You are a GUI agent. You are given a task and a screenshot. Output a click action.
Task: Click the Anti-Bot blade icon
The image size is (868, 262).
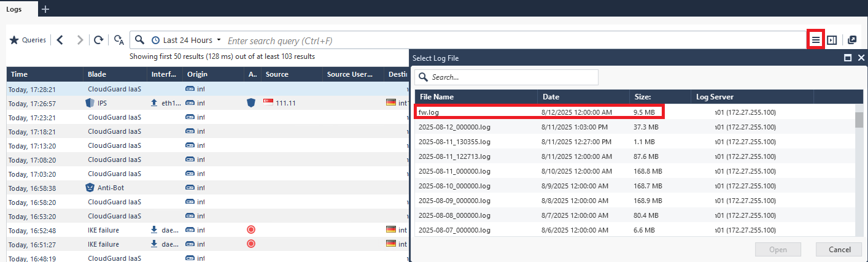89,188
